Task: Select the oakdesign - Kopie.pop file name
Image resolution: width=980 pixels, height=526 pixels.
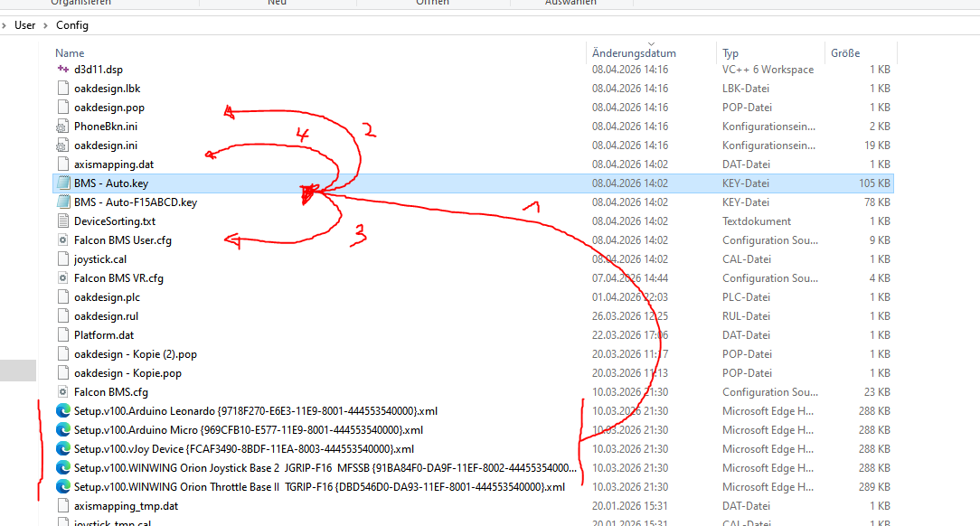Action: (127, 373)
